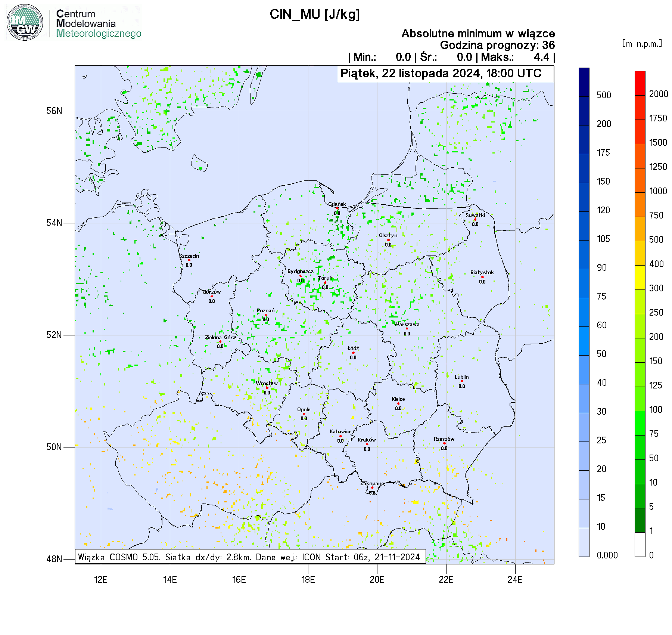Click the Wrocław city label
This screenshot has height=635, width=672.
267,383
